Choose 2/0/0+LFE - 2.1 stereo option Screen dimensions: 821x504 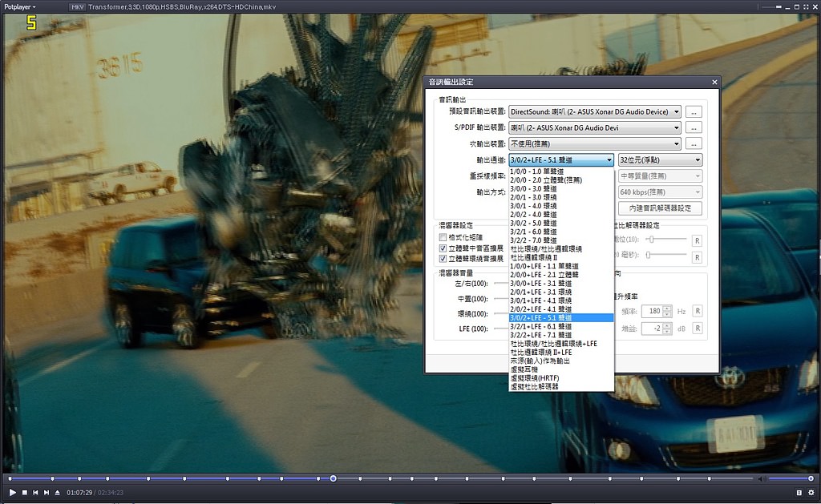tap(560, 275)
